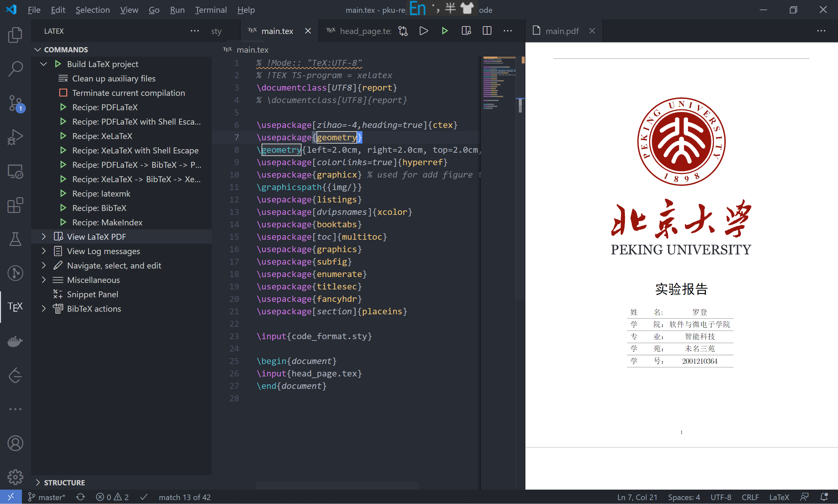Open the Manage settings gear icon
Screen dimensions: 838x504
[x=15, y=477]
